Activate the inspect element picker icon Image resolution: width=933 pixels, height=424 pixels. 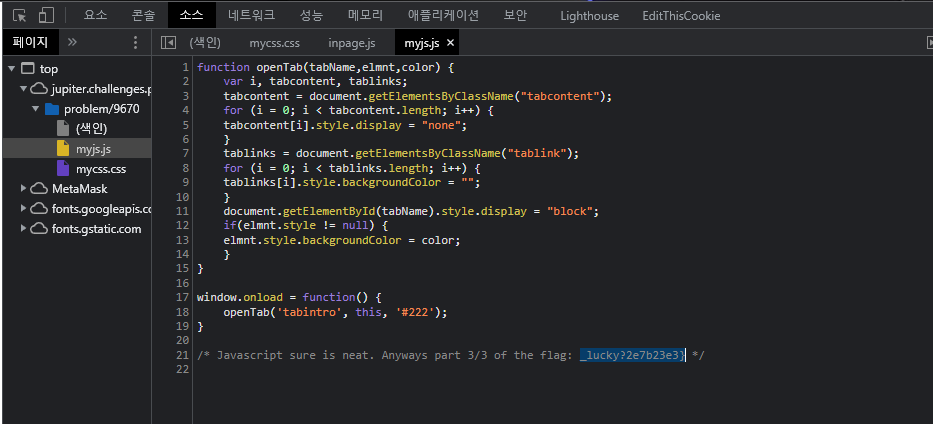(x=19, y=15)
